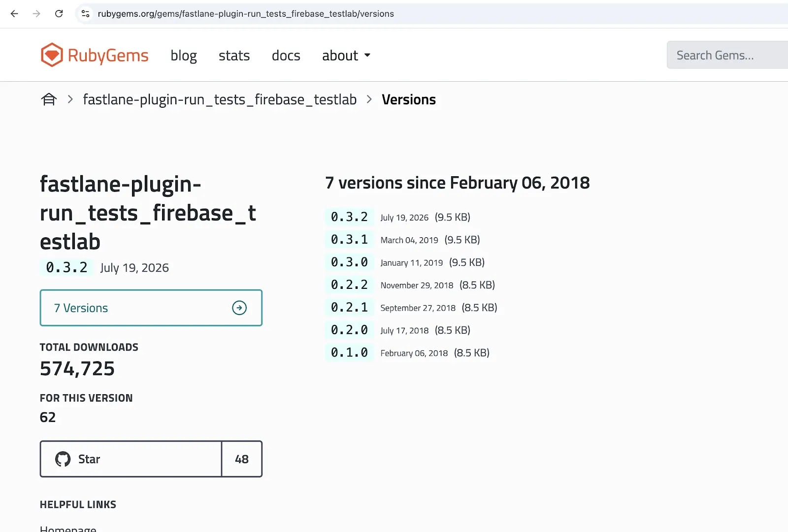Focus the Search Gems input field
This screenshot has width=788, height=532.
(727, 55)
